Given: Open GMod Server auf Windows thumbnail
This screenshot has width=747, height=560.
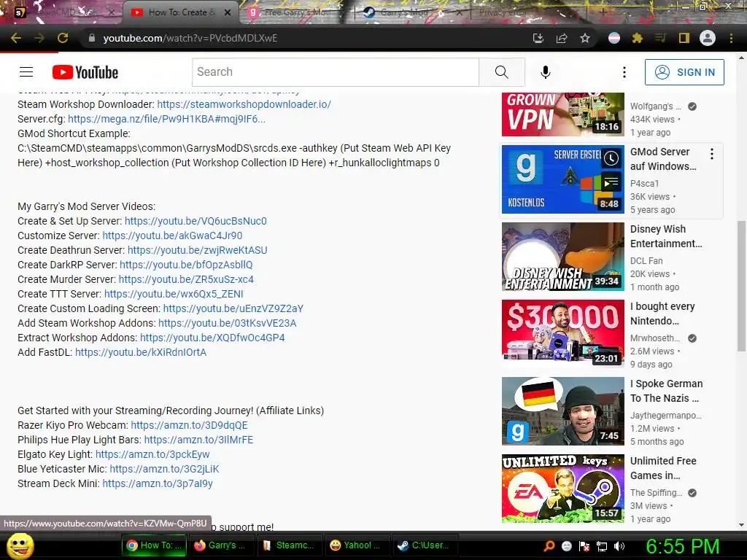Looking at the screenshot, I should [562, 179].
